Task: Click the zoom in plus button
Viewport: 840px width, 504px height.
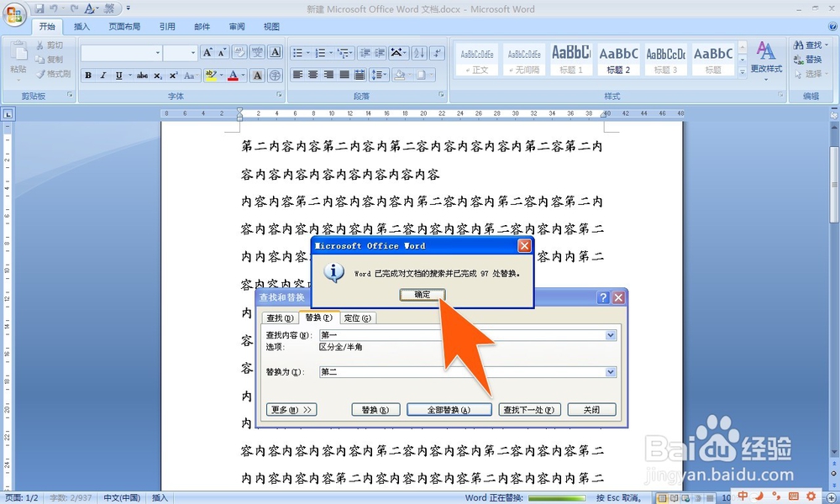Action: tap(832, 498)
